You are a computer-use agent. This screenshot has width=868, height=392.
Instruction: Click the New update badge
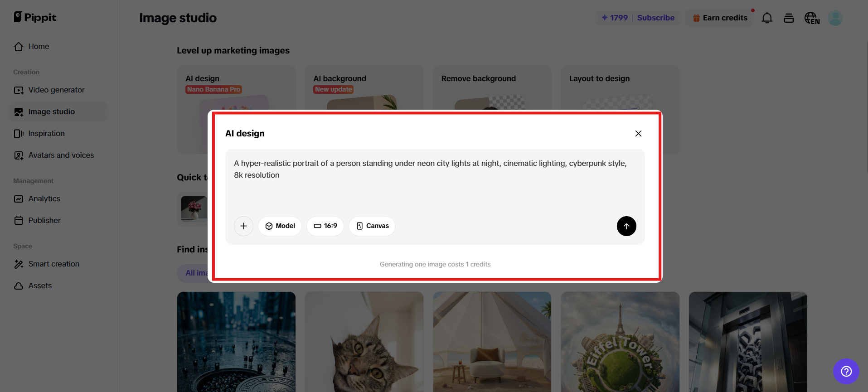pyautogui.click(x=333, y=89)
